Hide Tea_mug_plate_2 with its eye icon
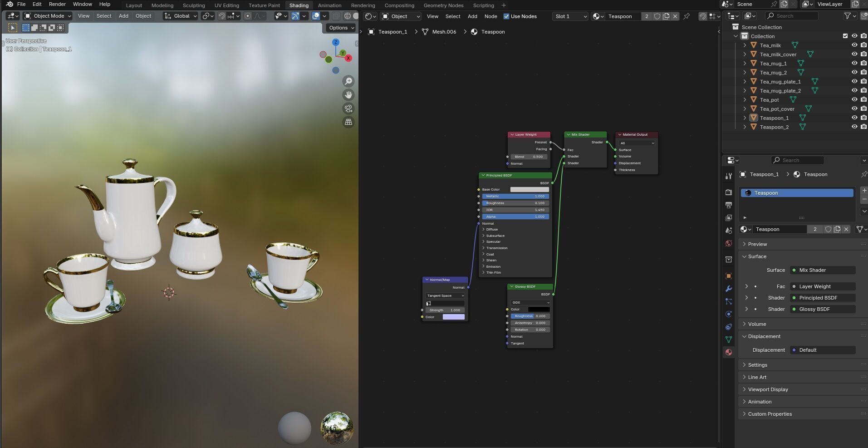Image resolution: width=868 pixels, height=448 pixels. pyautogui.click(x=854, y=91)
